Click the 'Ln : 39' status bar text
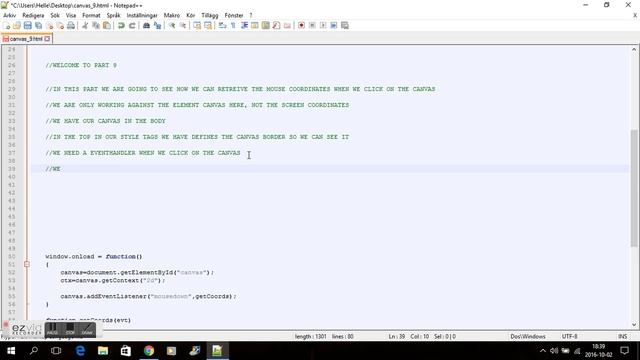640x360 pixels. click(396, 336)
